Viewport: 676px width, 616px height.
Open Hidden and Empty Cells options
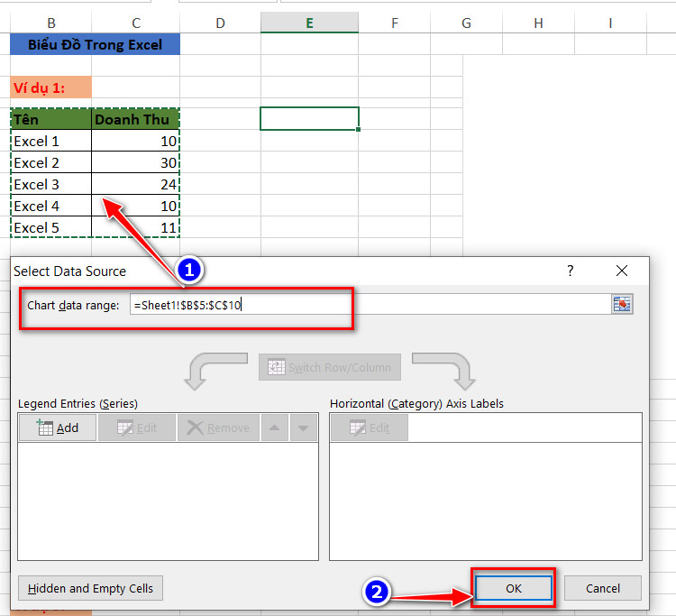[90, 588]
